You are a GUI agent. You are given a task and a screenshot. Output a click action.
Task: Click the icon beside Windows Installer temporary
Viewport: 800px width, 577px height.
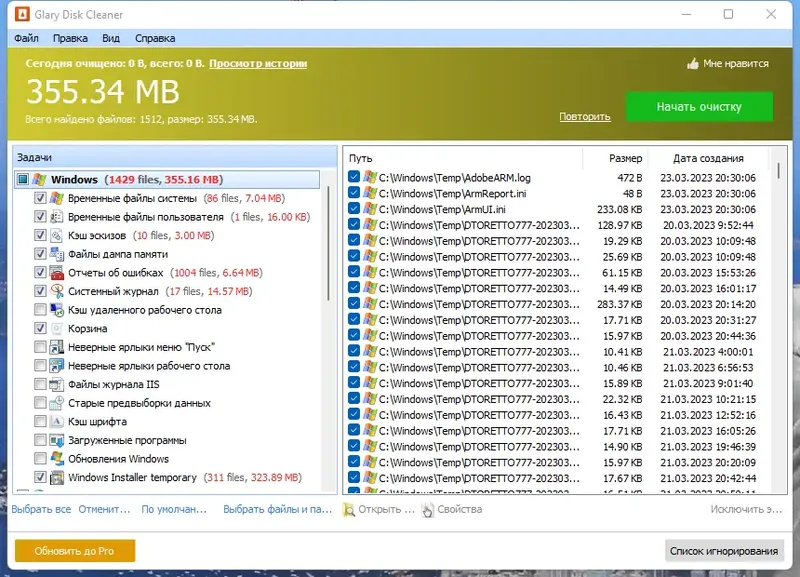pyautogui.click(x=57, y=477)
